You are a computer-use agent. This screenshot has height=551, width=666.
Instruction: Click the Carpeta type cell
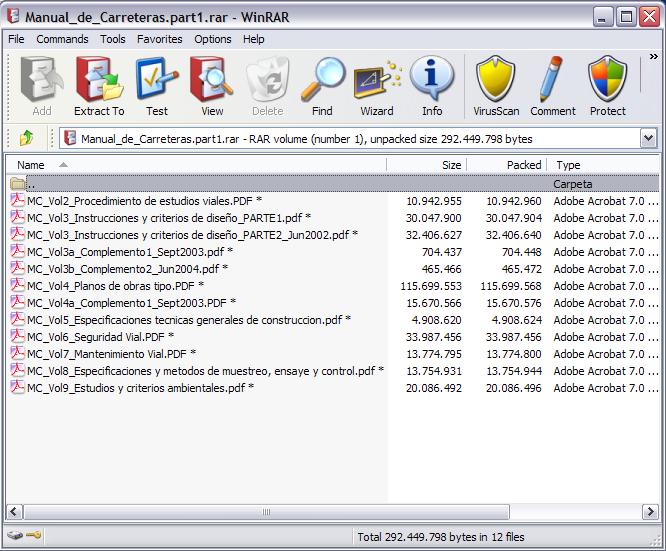pyautogui.click(x=573, y=184)
